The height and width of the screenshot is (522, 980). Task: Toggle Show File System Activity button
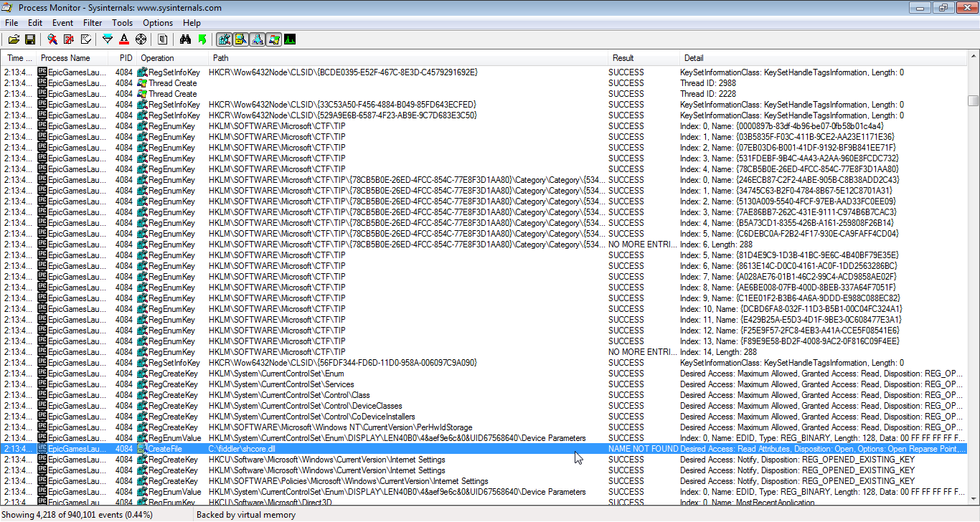pos(240,39)
